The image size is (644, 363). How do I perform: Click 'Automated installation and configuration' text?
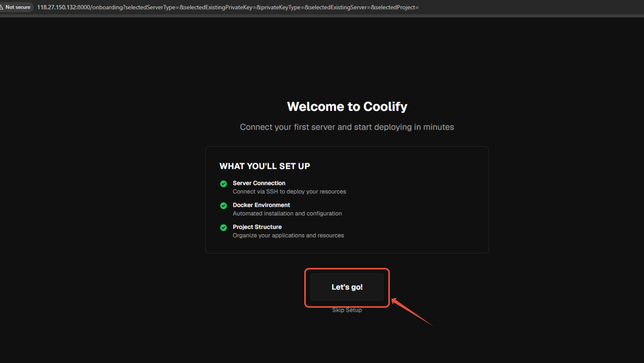click(x=287, y=213)
